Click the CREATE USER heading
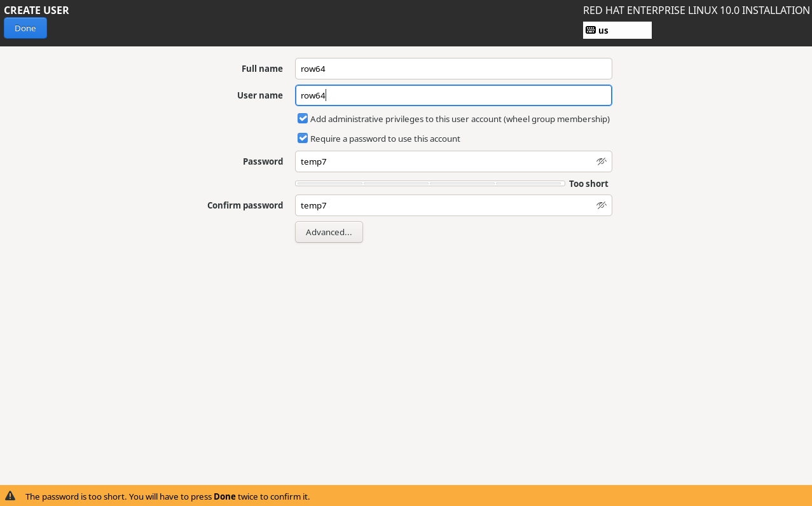The image size is (812, 506). (36, 10)
